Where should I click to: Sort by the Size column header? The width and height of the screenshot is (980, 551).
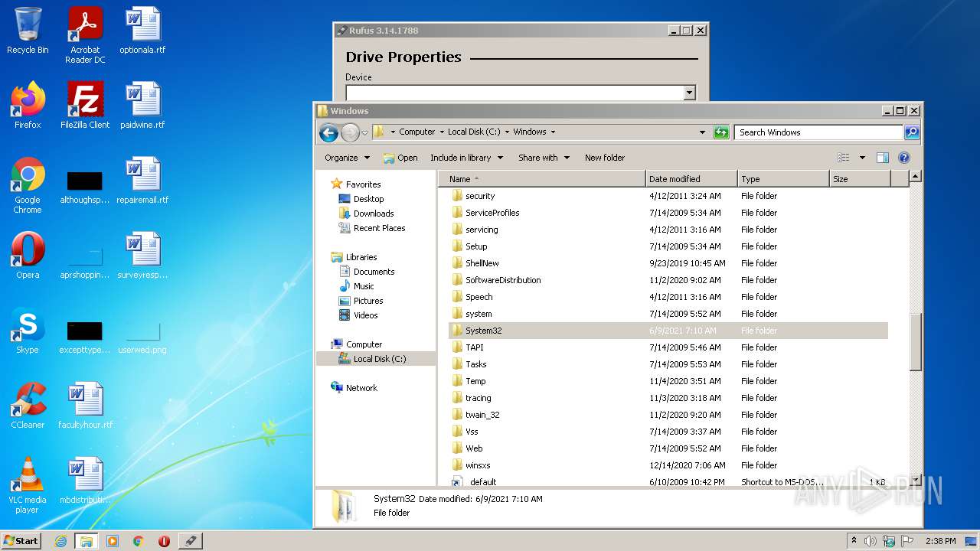pyautogui.click(x=860, y=179)
